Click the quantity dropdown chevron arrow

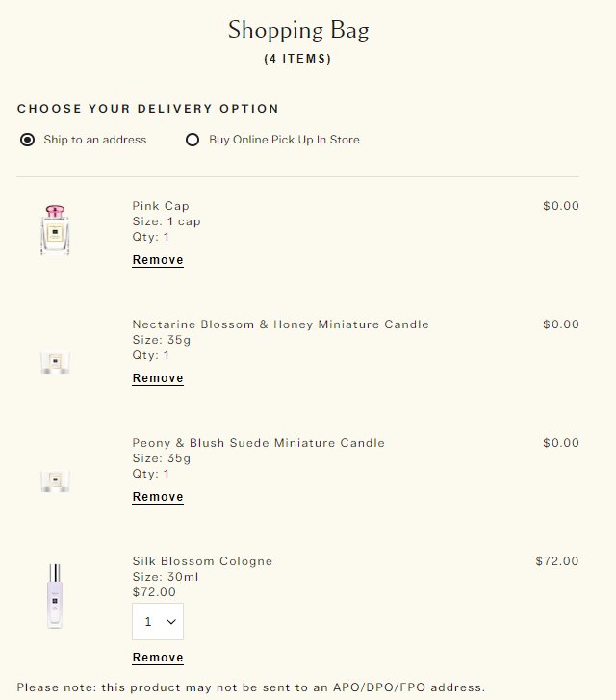tap(171, 621)
